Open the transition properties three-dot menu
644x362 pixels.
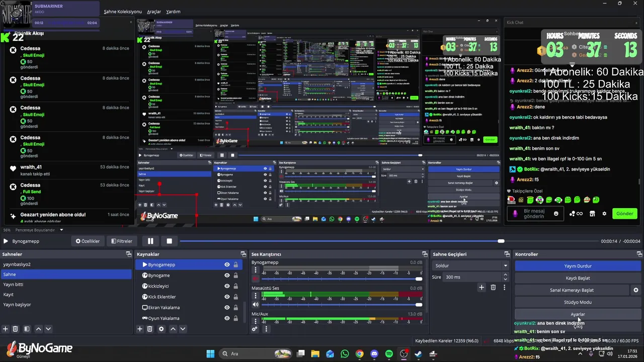click(x=504, y=287)
